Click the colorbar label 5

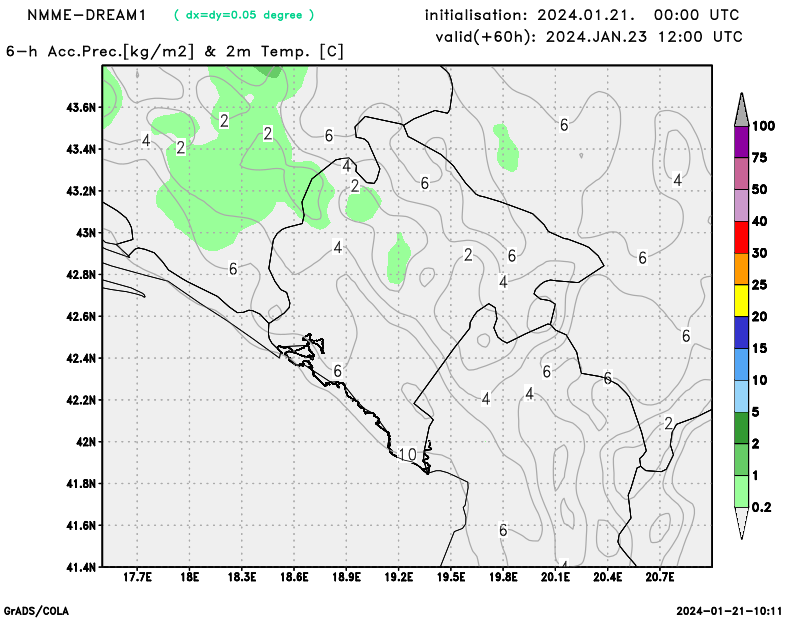(756, 412)
